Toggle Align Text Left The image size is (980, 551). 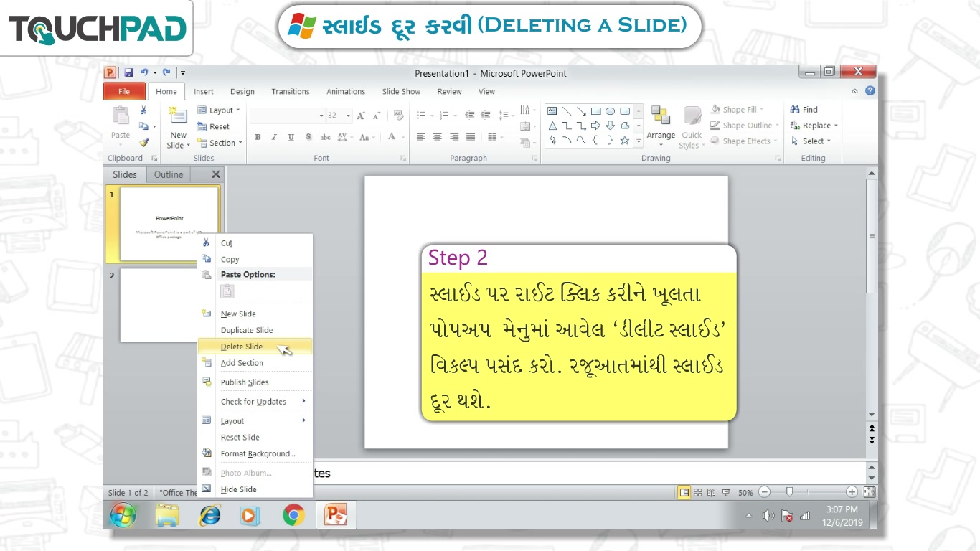pos(421,137)
